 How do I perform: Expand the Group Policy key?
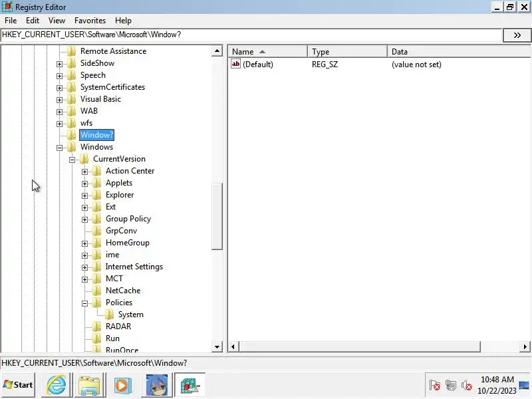[85, 219]
